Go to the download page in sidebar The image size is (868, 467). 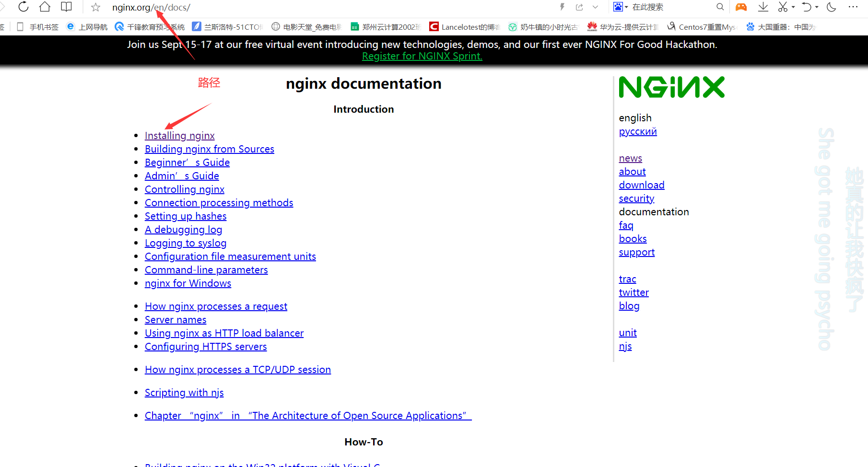point(642,185)
